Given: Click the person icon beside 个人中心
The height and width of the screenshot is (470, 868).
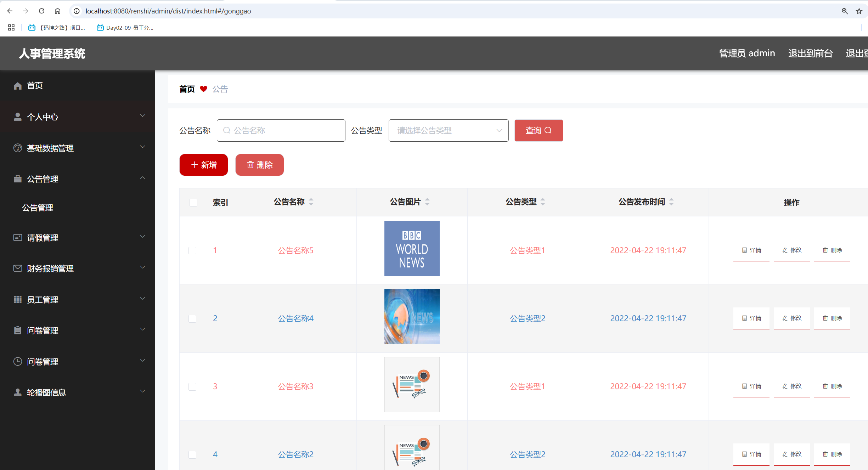Looking at the screenshot, I should pos(18,117).
